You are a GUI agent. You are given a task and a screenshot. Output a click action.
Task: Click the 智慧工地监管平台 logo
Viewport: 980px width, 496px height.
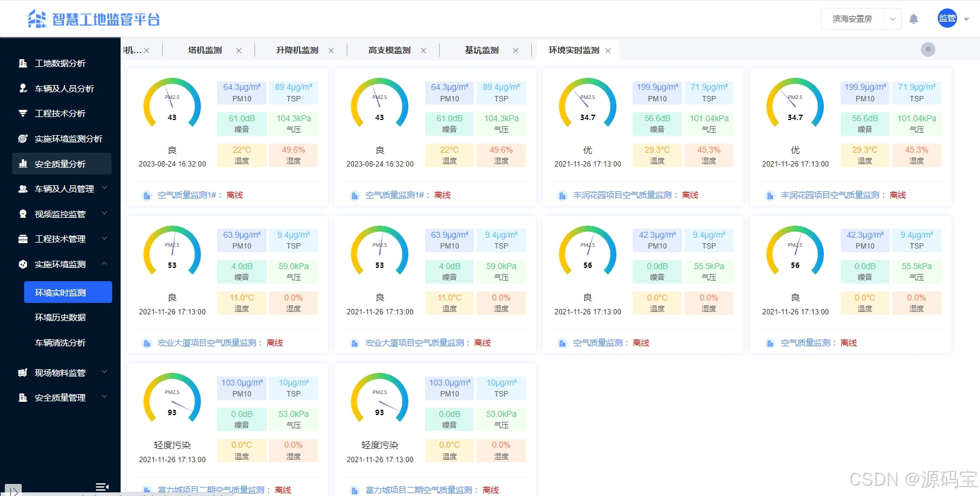(x=93, y=19)
